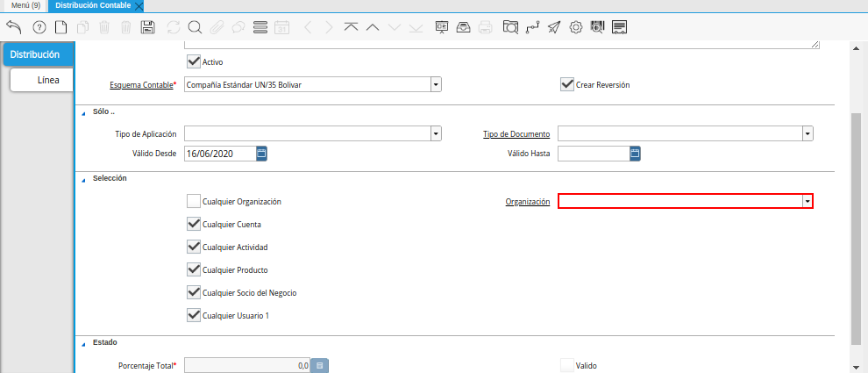
Task: Click the barcode scan magnifier icon
Action: [597, 27]
